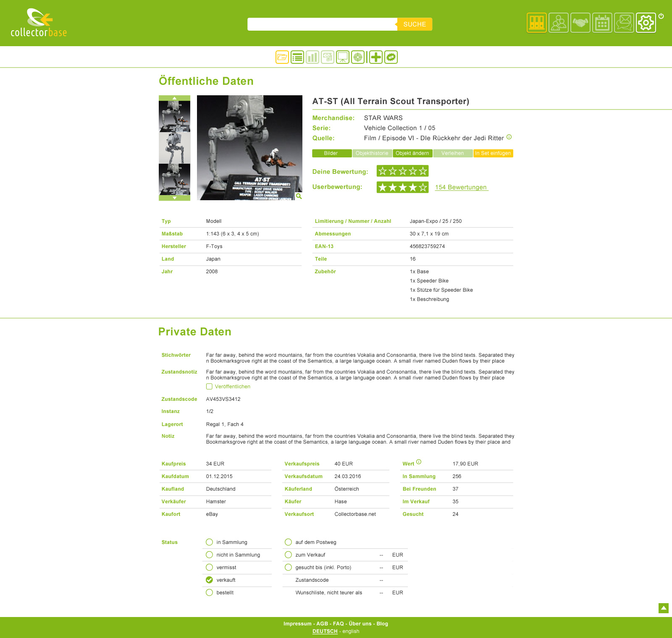The image size is (672, 638).
Task: Switch to the list view toolbar icon
Action: pos(297,57)
